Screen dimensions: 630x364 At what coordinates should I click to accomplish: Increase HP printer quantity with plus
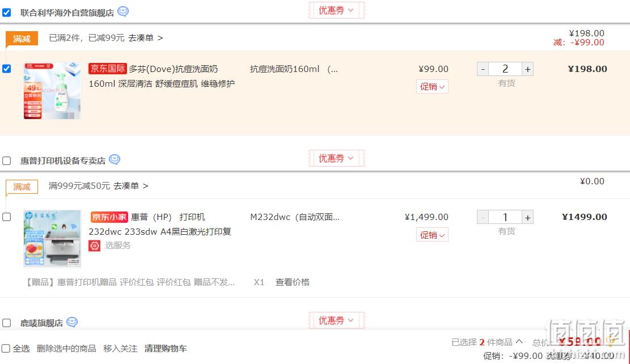coord(527,217)
